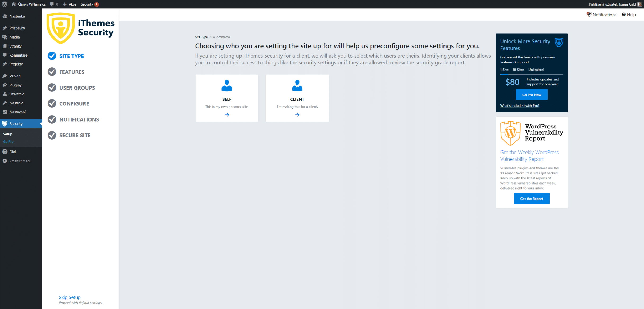This screenshot has height=309, width=644.
Task: Click Akce in the admin bar
Action: point(72,4)
